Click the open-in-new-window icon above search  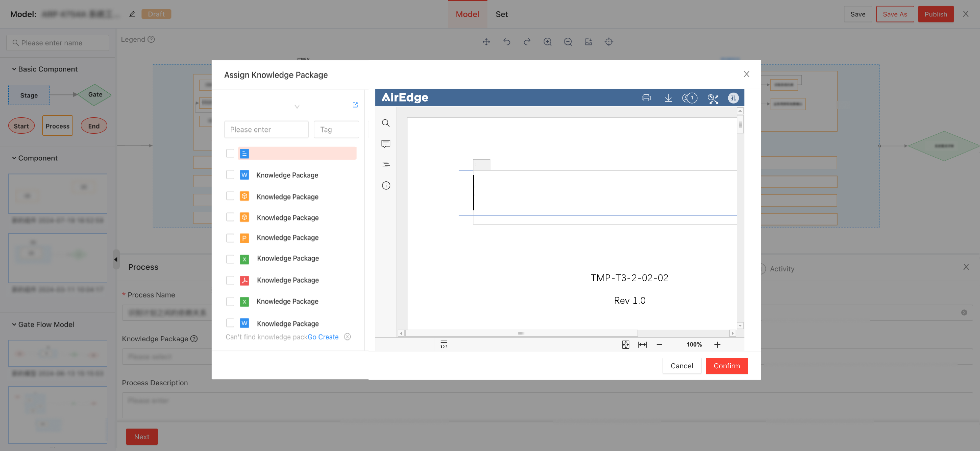(355, 105)
